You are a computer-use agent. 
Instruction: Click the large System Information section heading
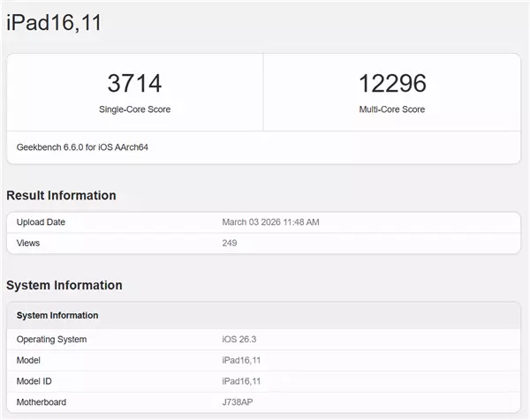(64, 285)
